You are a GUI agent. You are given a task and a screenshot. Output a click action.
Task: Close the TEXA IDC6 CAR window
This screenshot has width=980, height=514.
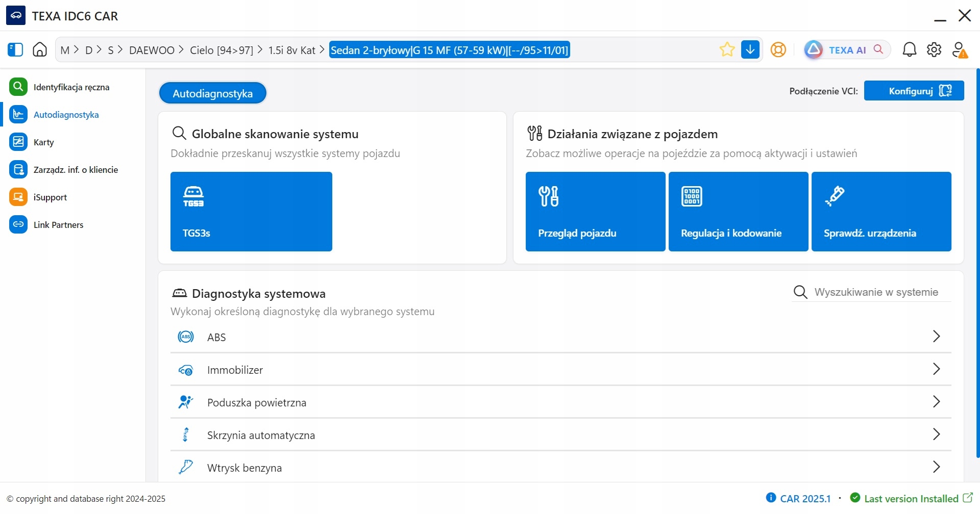[x=965, y=15]
